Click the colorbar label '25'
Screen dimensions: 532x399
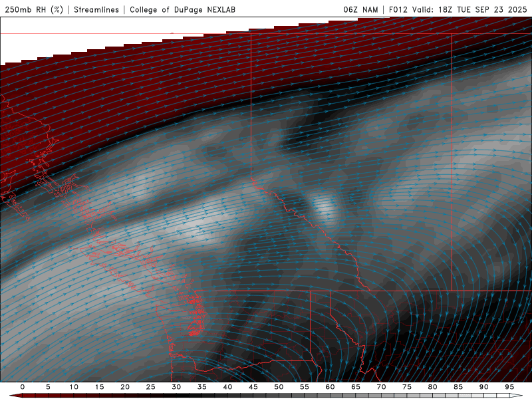(x=151, y=387)
